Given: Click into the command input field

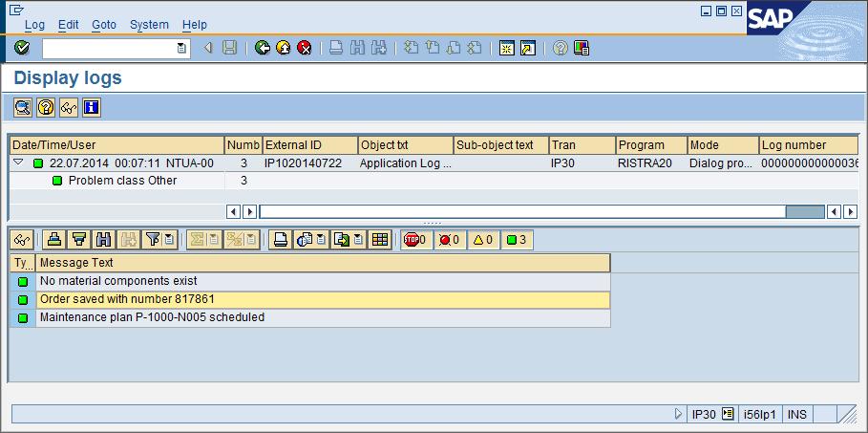Looking at the screenshot, I should [x=109, y=48].
